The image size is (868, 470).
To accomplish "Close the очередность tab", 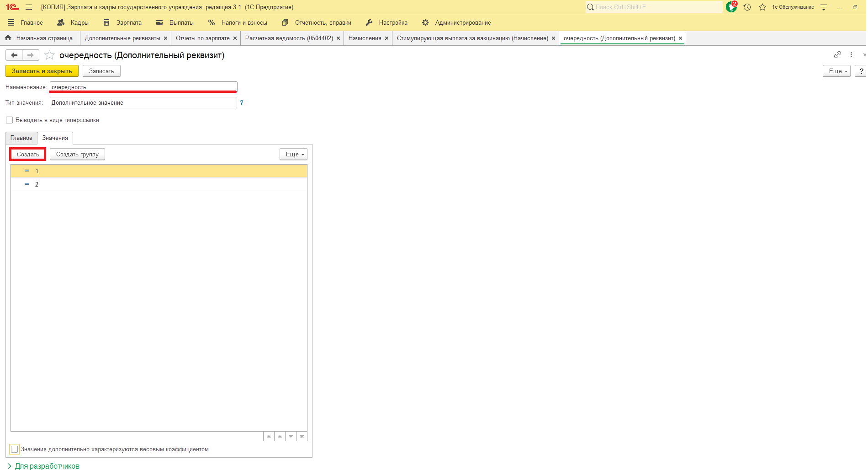I will [680, 38].
